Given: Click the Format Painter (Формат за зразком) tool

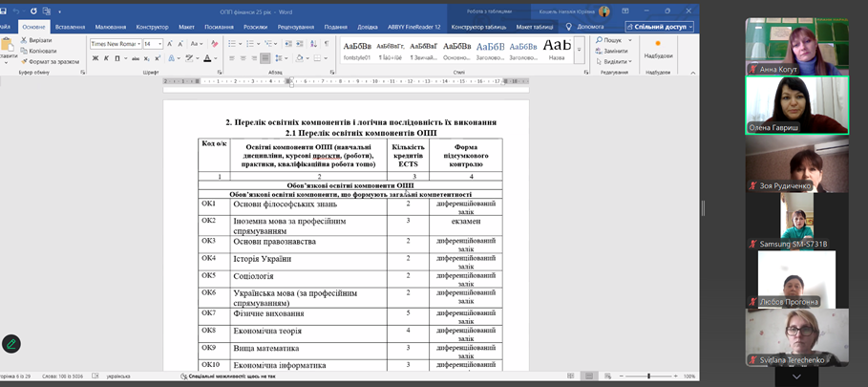Looking at the screenshot, I should pyautogui.click(x=50, y=61).
